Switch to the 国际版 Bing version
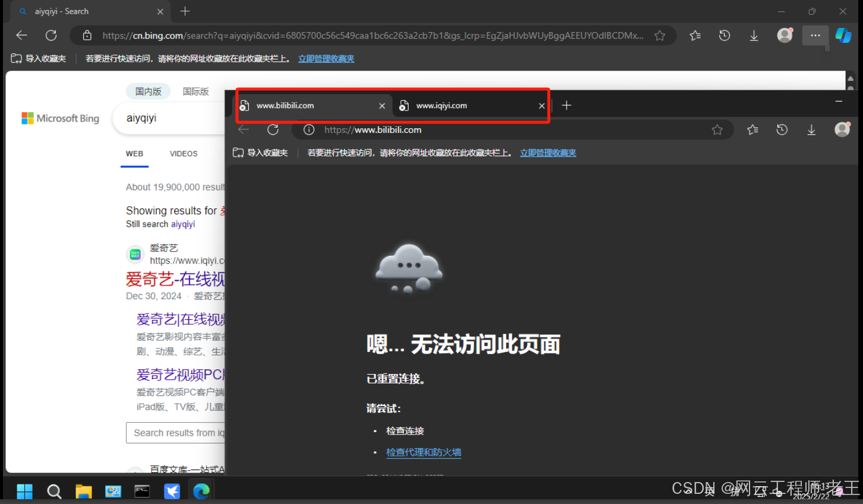 [x=195, y=91]
